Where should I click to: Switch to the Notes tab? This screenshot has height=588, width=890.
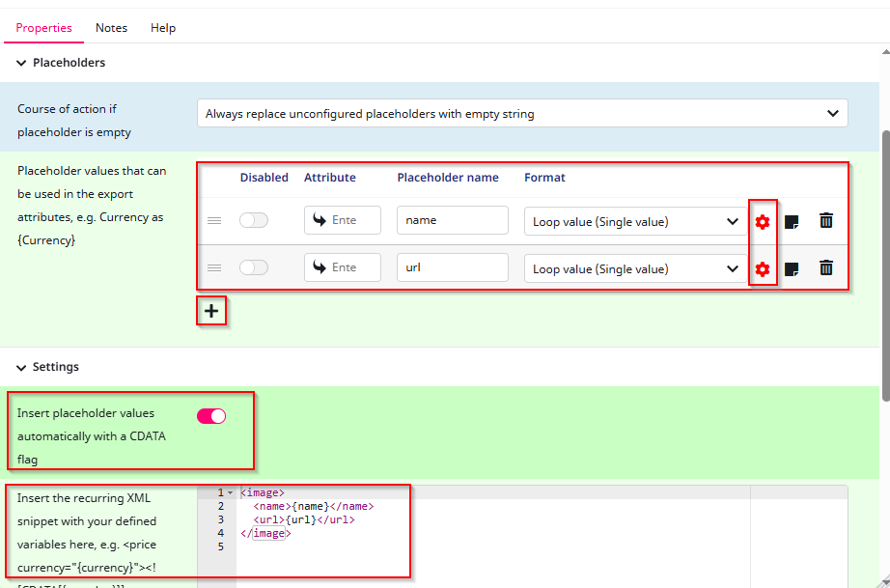pos(111,28)
